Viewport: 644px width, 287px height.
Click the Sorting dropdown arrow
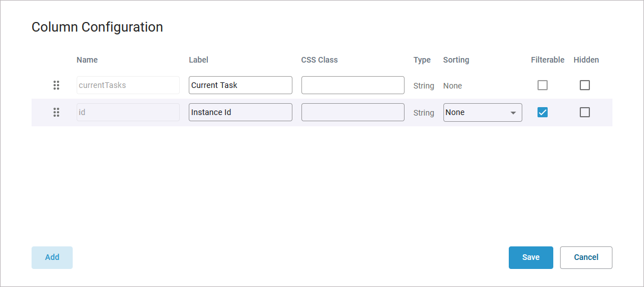pos(513,113)
